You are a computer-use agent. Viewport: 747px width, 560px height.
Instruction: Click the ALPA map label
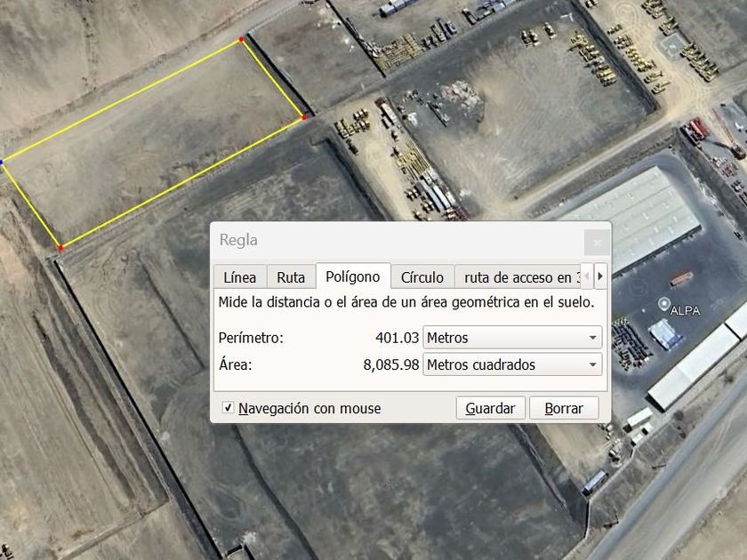pyautogui.click(x=685, y=311)
